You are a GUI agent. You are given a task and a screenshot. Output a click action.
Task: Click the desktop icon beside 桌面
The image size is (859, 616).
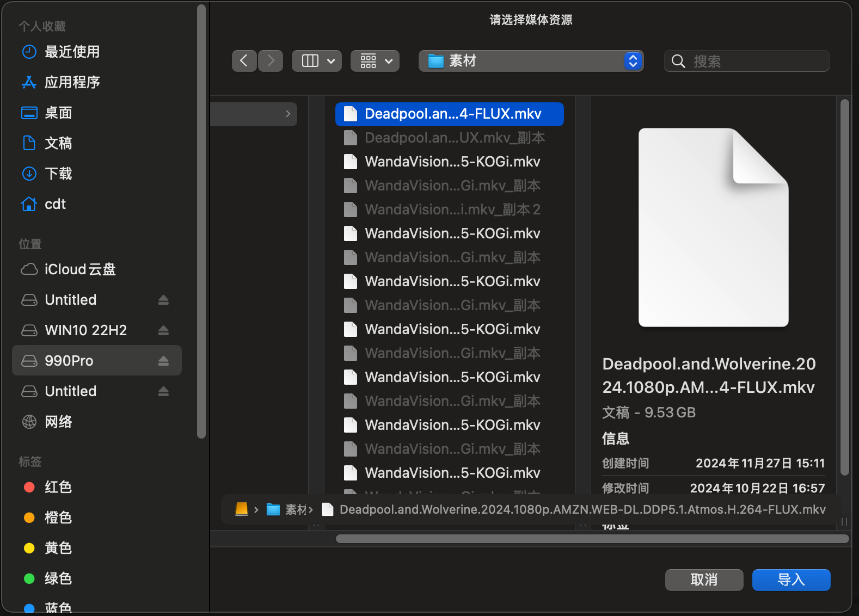(29, 113)
